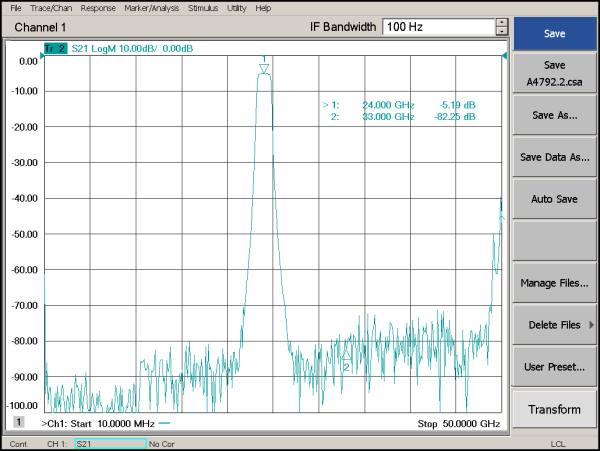
Task: Click marker 1 readout 24.000 GHz
Action: (x=388, y=105)
